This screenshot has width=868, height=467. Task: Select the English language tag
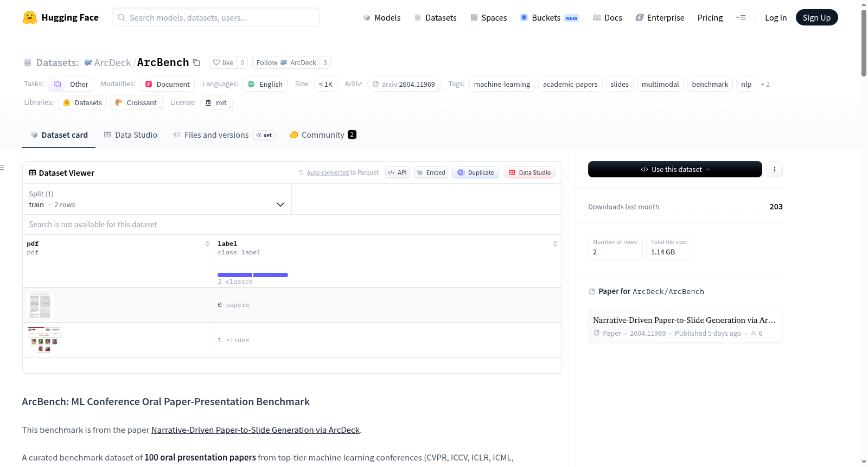[265, 84]
